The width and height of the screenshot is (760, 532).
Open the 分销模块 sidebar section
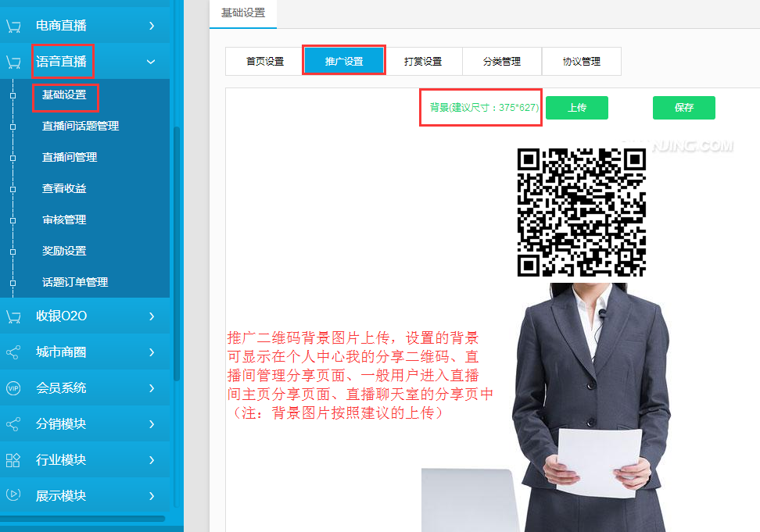point(84,424)
